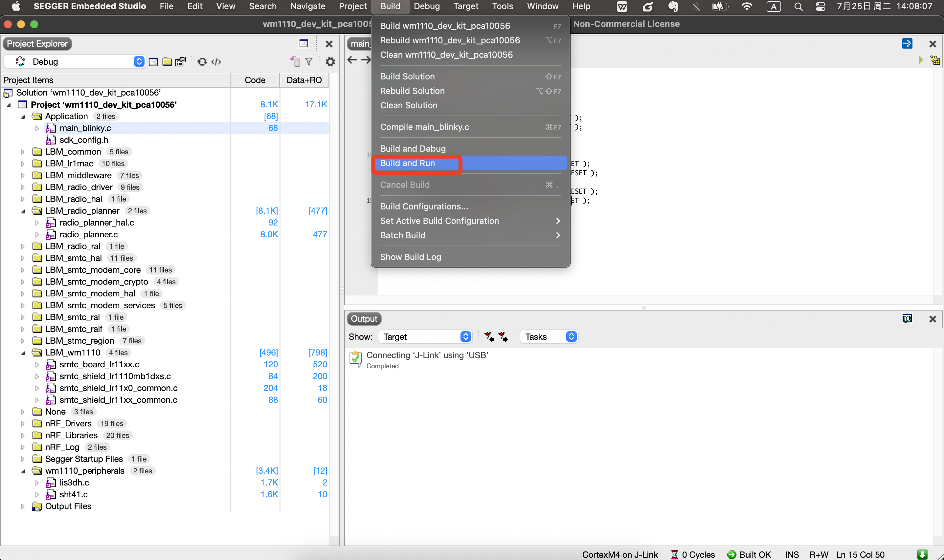Click the build log book icon in Output panel

point(908,318)
